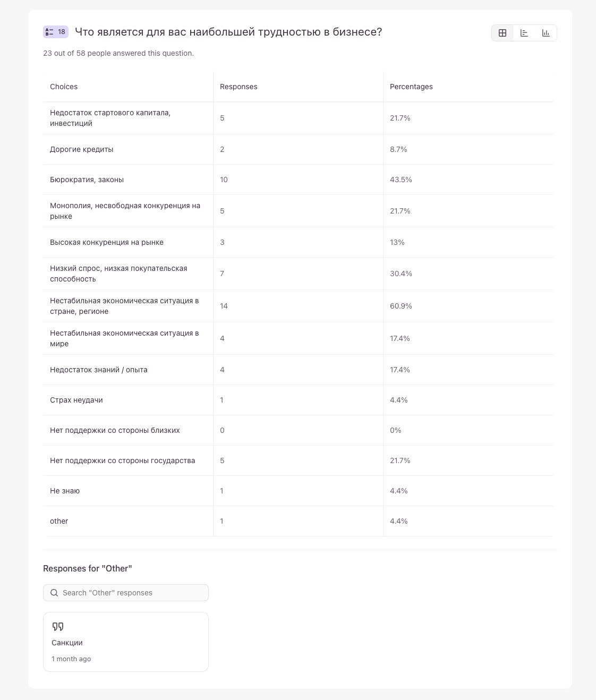Click the magnifier icon in Other search
This screenshot has width=596, height=700.
click(x=54, y=593)
